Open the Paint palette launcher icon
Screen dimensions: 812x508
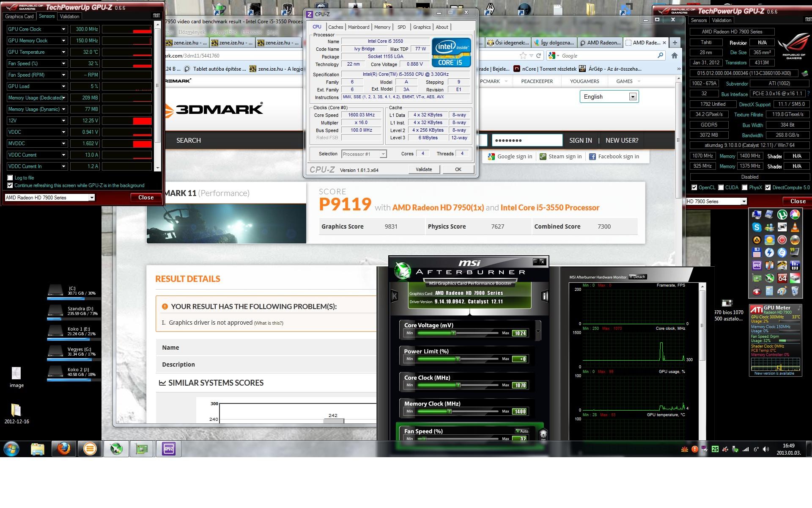pos(782,291)
